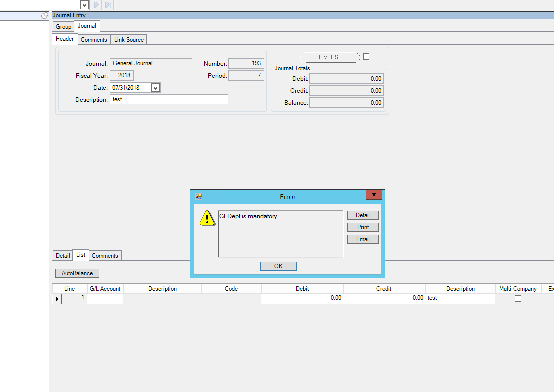Open the top toolbar dropdown arrow

pyautogui.click(x=84, y=5)
